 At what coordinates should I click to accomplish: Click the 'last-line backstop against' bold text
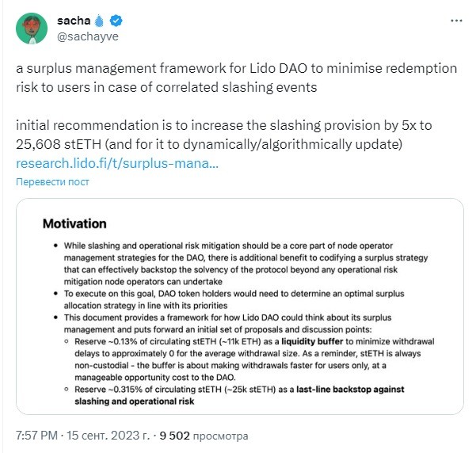(x=350, y=390)
